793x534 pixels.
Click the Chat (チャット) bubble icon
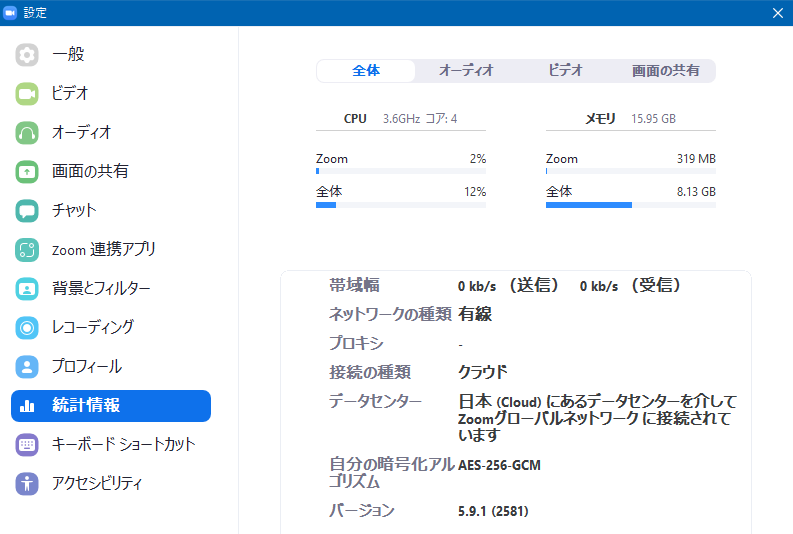pyautogui.click(x=27, y=211)
